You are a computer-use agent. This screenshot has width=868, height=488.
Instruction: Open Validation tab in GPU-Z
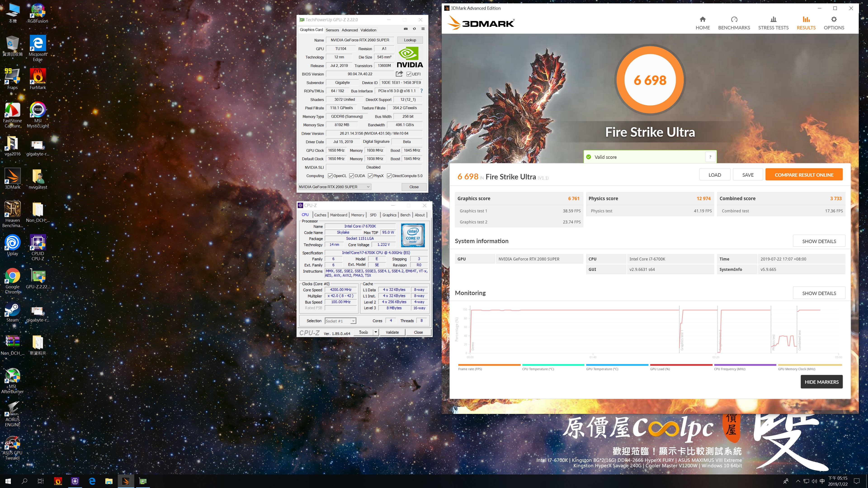(x=368, y=30)
